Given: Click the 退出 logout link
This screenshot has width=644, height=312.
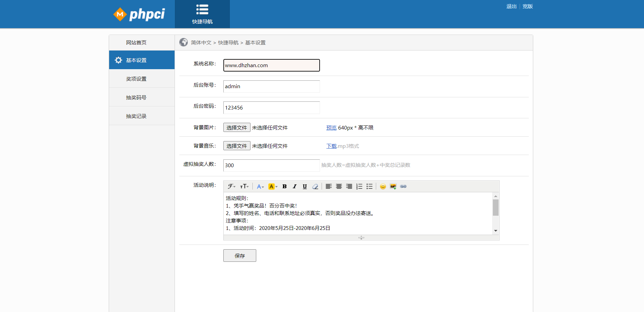Looking at the screenshot, I should 511,6.
